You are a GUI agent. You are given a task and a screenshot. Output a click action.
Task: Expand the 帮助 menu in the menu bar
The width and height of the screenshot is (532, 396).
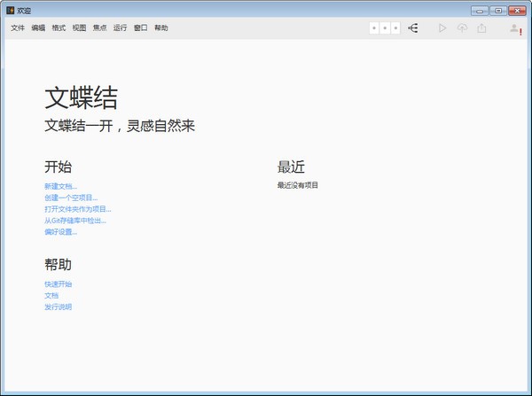(x=161, y=27)
